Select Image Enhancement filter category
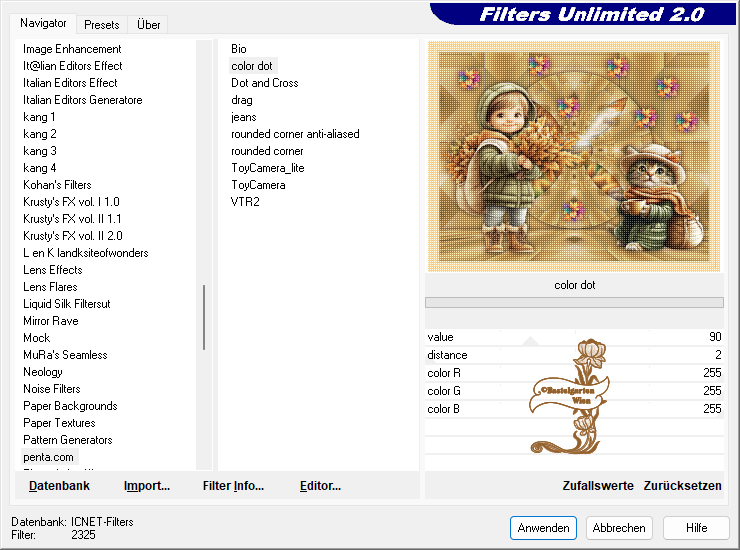Screen dimensions: 740x550 pos(72,49)
